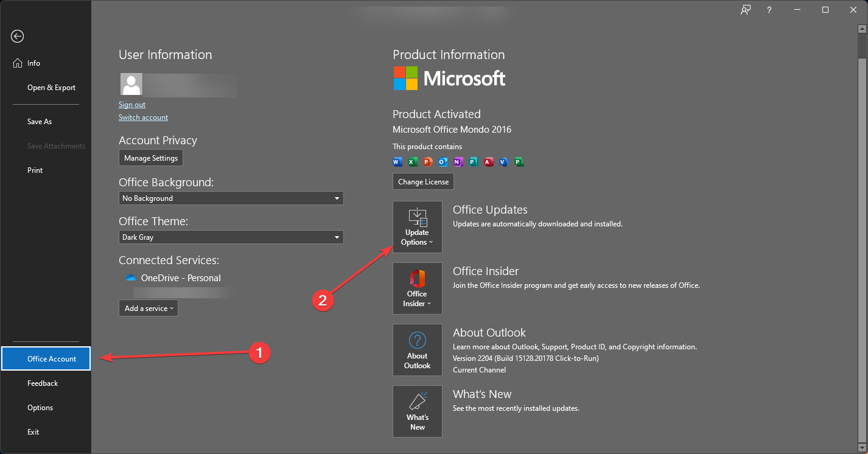Open Options in sidebar
Screen dimensions: 868x454
tap(46, 408)
